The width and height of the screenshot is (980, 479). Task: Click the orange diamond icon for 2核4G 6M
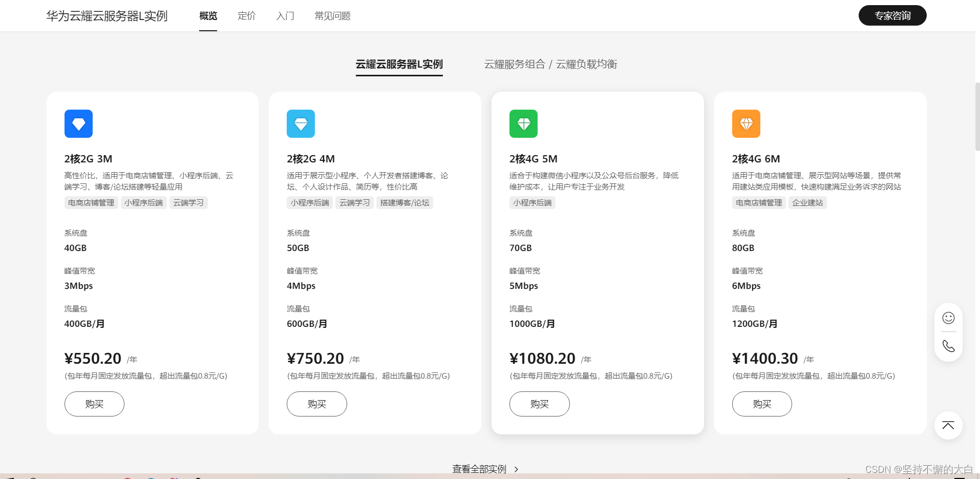pyautogui.click(x=746, y=123)
